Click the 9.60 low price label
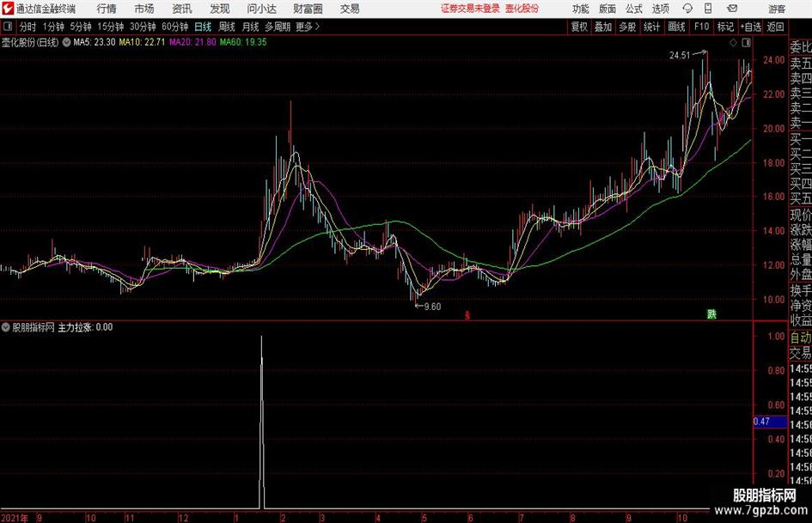 tap(432, 307)
